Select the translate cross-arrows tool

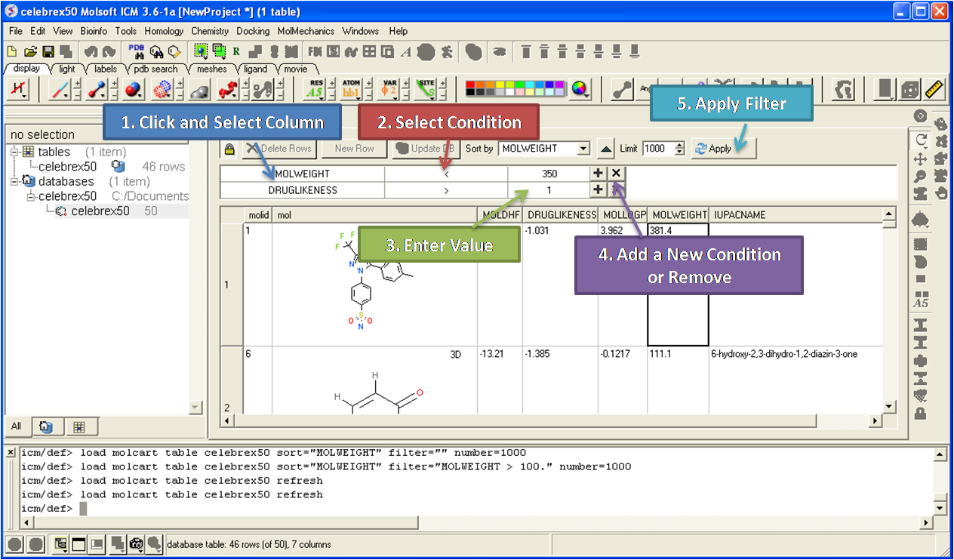[921, 158]
